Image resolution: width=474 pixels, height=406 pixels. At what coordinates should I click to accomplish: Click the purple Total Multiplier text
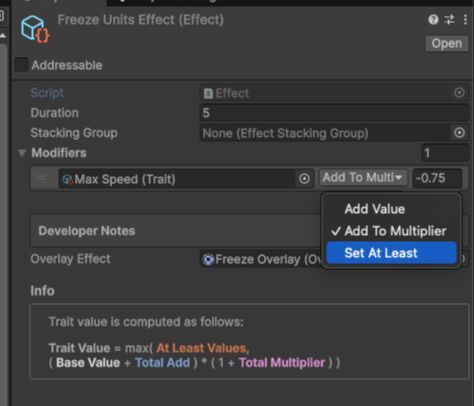click(x=282, y=363)
